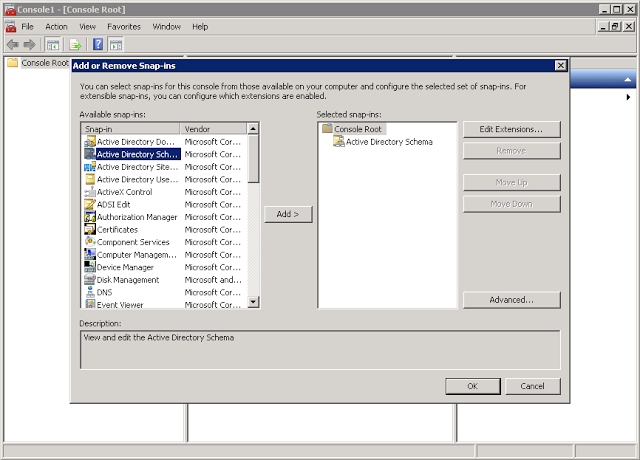
Task: Click the Vendor column header
Action: tap(213, 129)
